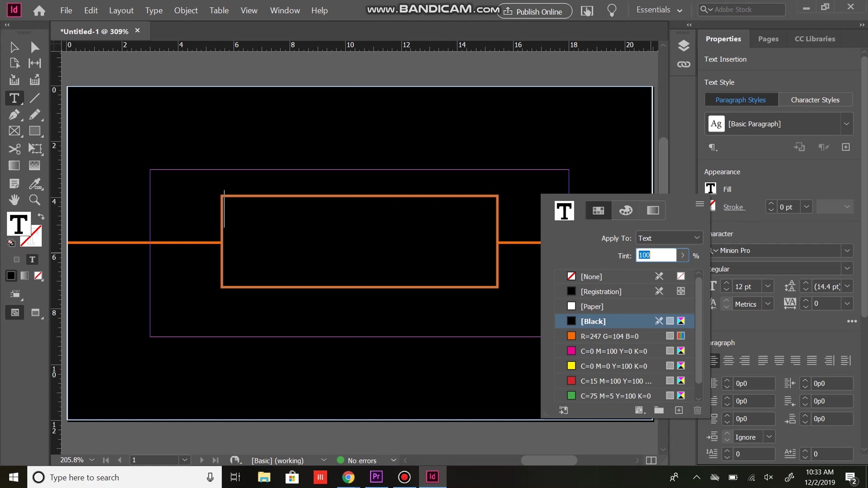Viewport: 868px width, 488px height.
Task: Toggle split layout view in status bar
Action: click(x=651, y=460)
